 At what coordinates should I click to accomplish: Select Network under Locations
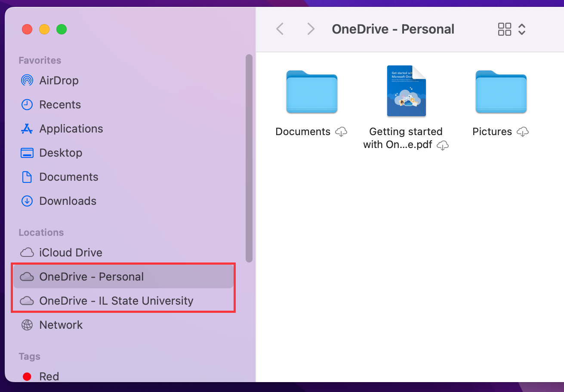pyautogui.click(x=61, y=325)
